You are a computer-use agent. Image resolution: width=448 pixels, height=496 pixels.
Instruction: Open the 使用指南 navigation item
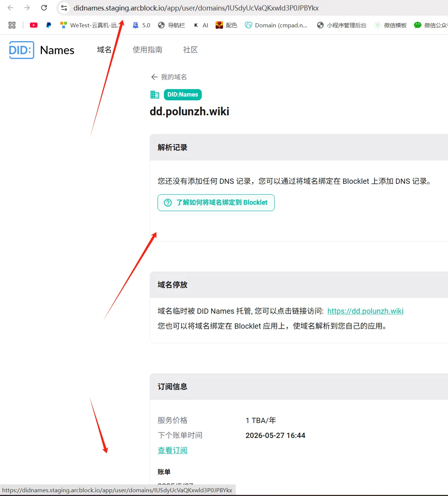pyautogui.click(x=147, y=50)
